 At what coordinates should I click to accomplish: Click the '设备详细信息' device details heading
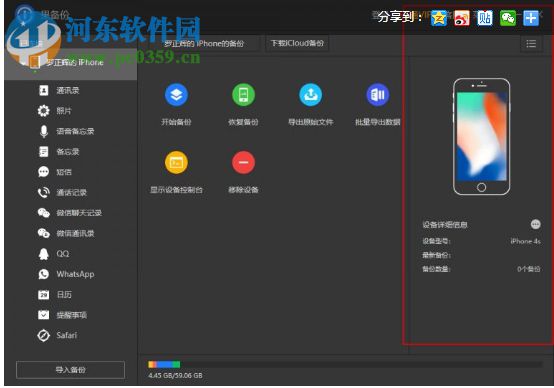point(445,225)
